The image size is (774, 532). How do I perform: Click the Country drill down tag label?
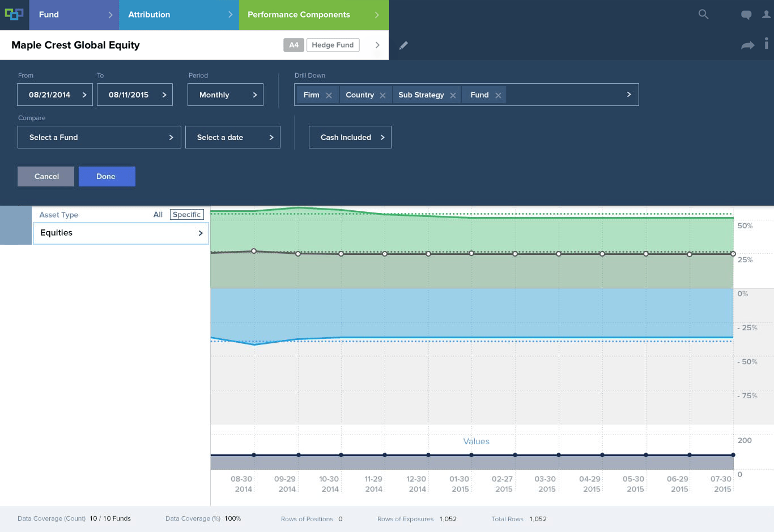coord(360,95)
